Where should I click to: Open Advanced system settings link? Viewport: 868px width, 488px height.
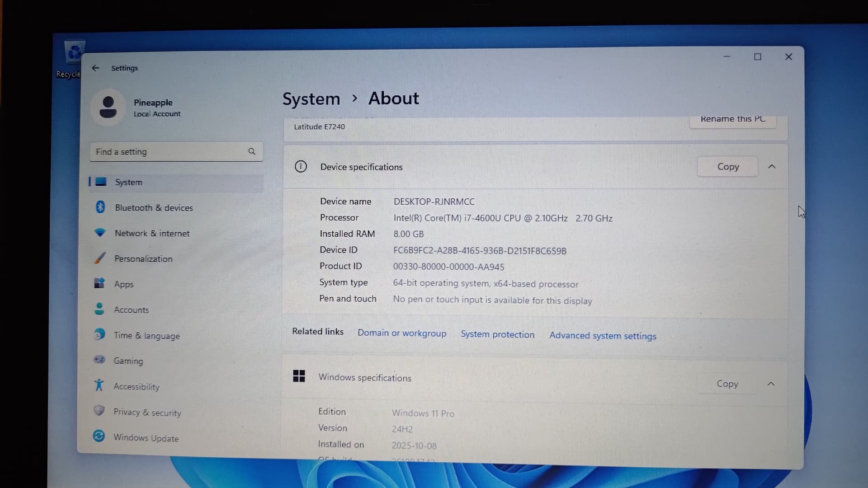click(x=602, y=336)
